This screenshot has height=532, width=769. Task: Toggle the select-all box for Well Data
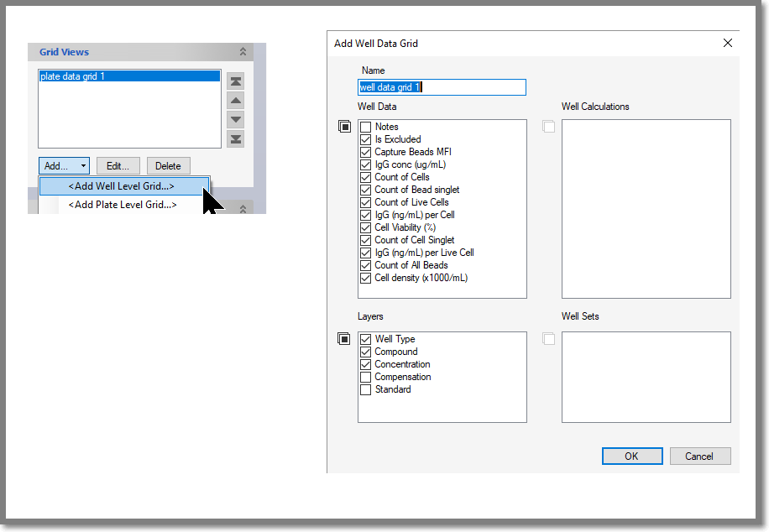[344, 127]
